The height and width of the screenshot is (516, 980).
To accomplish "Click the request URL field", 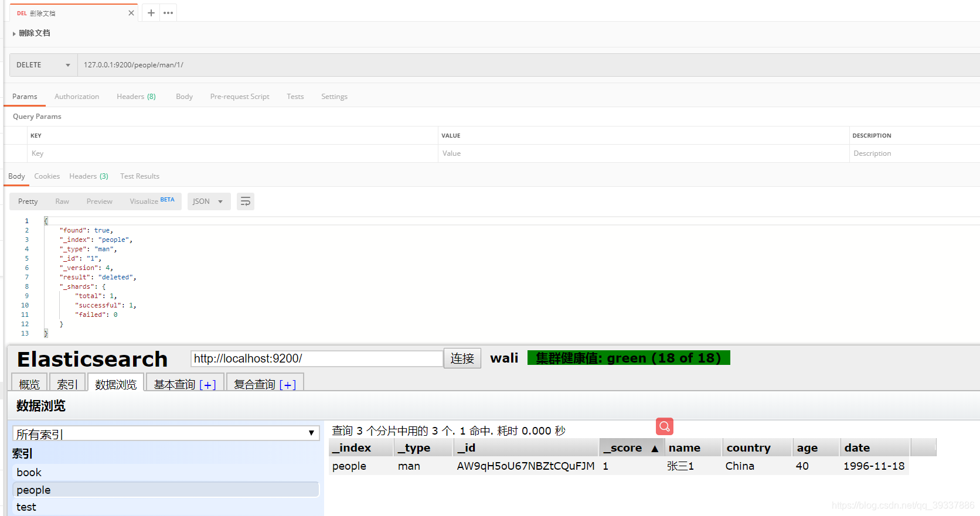I will pyautogui.click(x=528, y=65).
